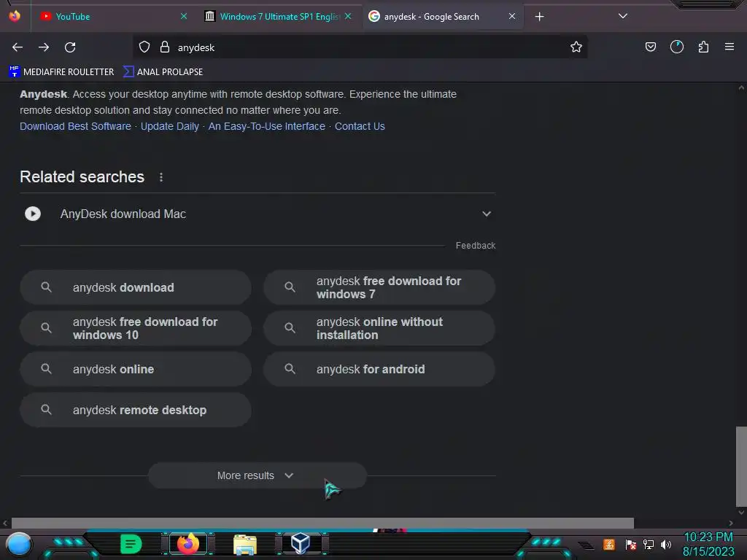Open the green notes taskbar app
The image size is (747, 560).
click(x=131, y=544)
